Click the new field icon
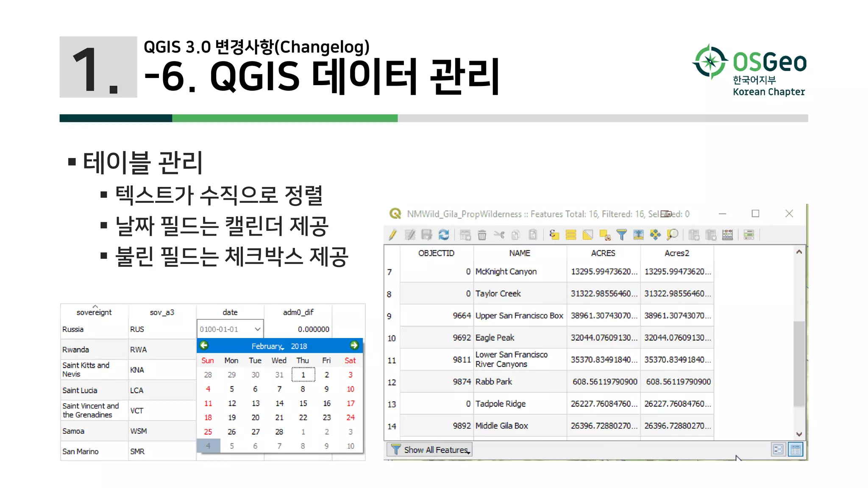Image resolution: width=868 pixels, height=488 pixels. click(x=694, y=235)
